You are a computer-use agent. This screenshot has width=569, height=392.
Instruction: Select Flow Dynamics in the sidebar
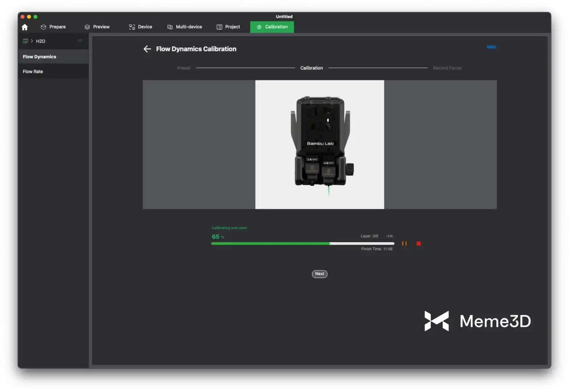click(40, 57)
